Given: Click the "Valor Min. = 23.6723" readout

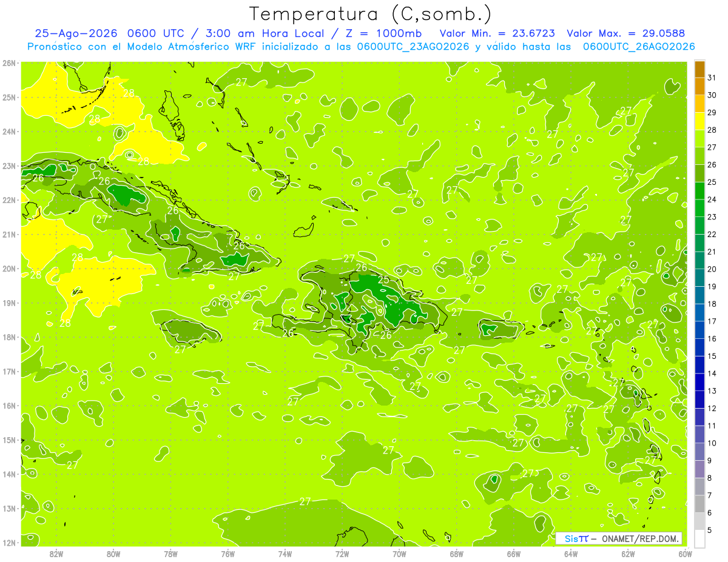Looking at the screenshot, I should click(497, 33).
